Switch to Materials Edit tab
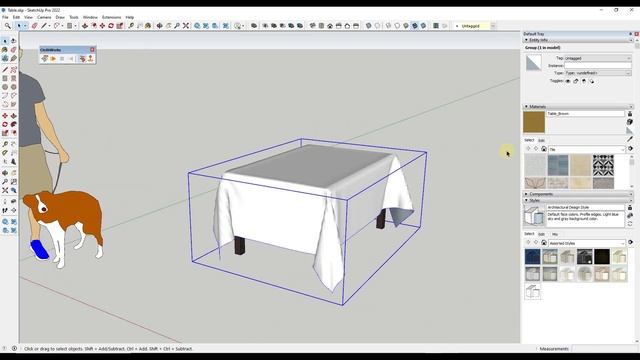Image resolution: width=640 pixels, height=360 pixels. [541, 140]
